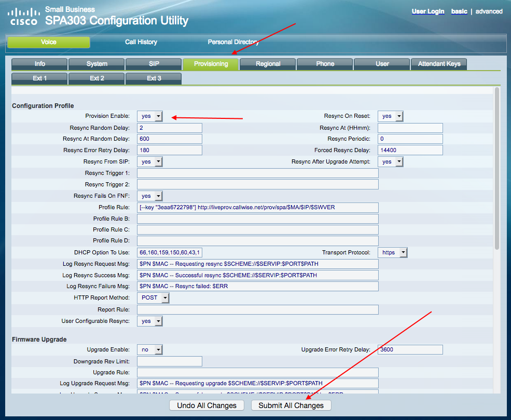Go to the Info tab

click(x=39, y=64)
